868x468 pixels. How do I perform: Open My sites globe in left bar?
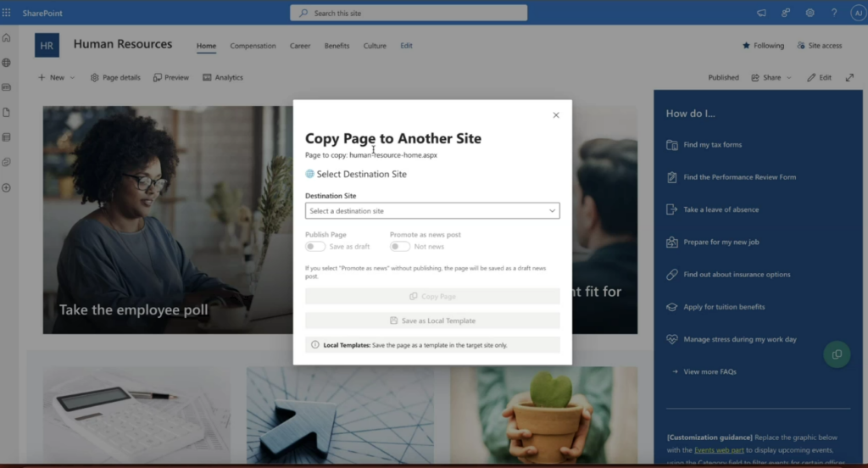(x=7, y=63)
